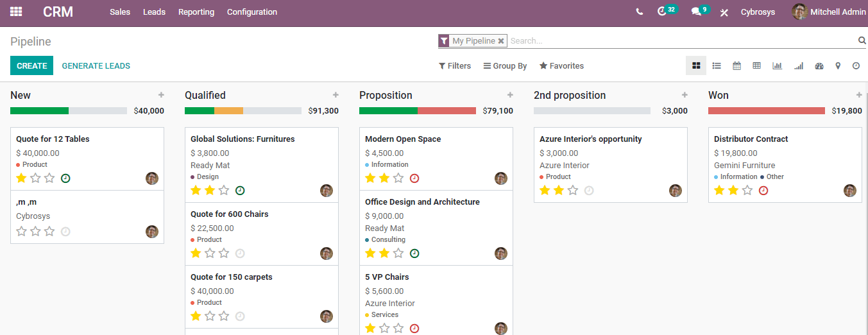Click GENERATE LEADS button

96,65
